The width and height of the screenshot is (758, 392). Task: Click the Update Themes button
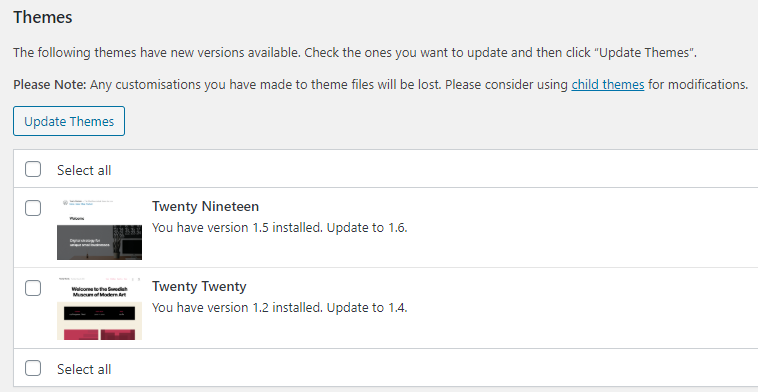tap(69, 121)
